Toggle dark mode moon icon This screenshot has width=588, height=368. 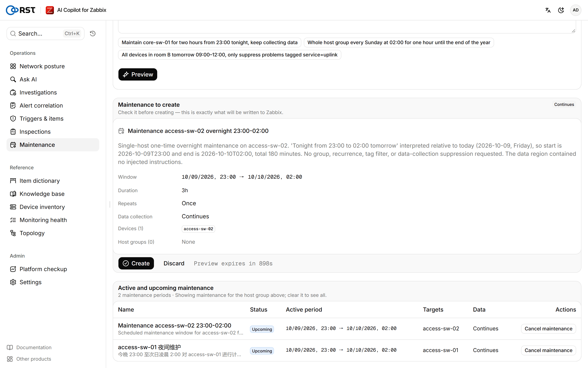(561, 10)
